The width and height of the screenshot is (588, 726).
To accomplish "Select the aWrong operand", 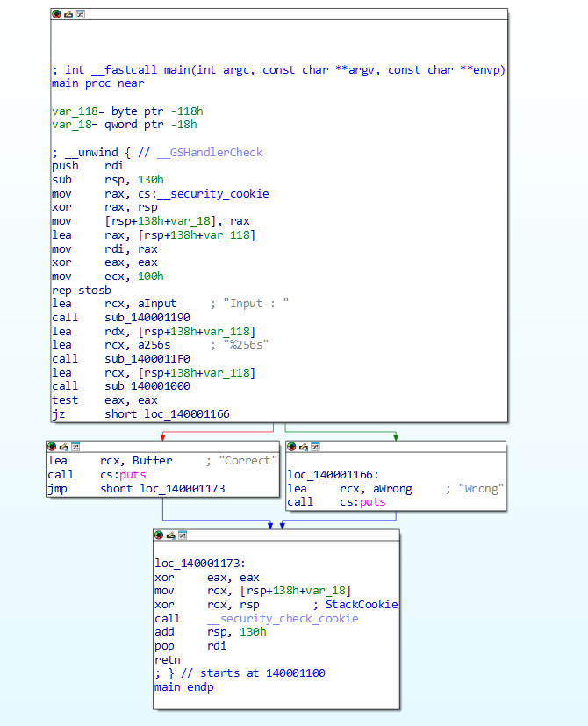I will click(x=392, y=489).
